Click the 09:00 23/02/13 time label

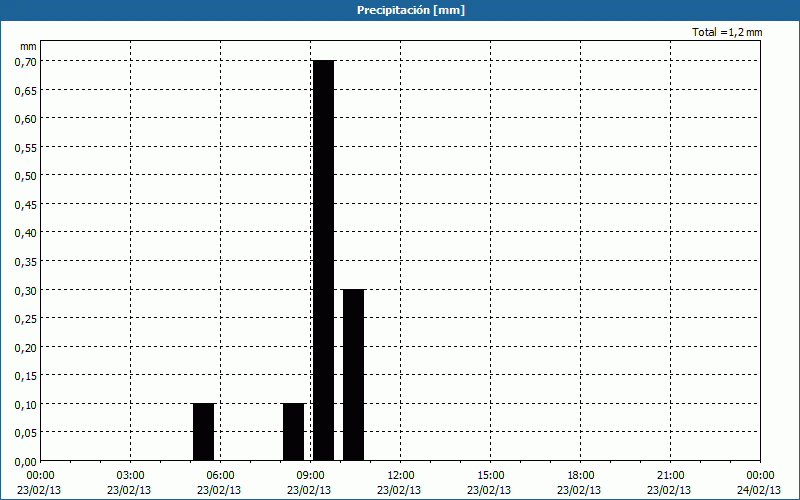tap(309, 483)
